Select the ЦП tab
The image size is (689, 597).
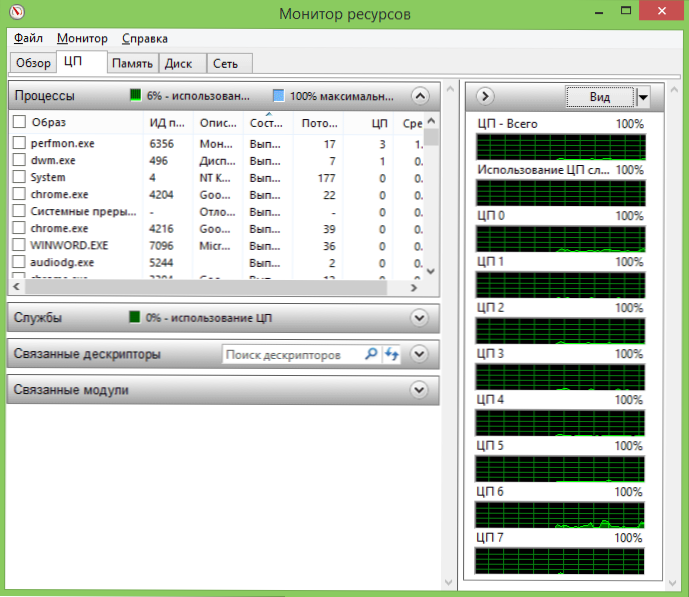(x=82, y=62)
